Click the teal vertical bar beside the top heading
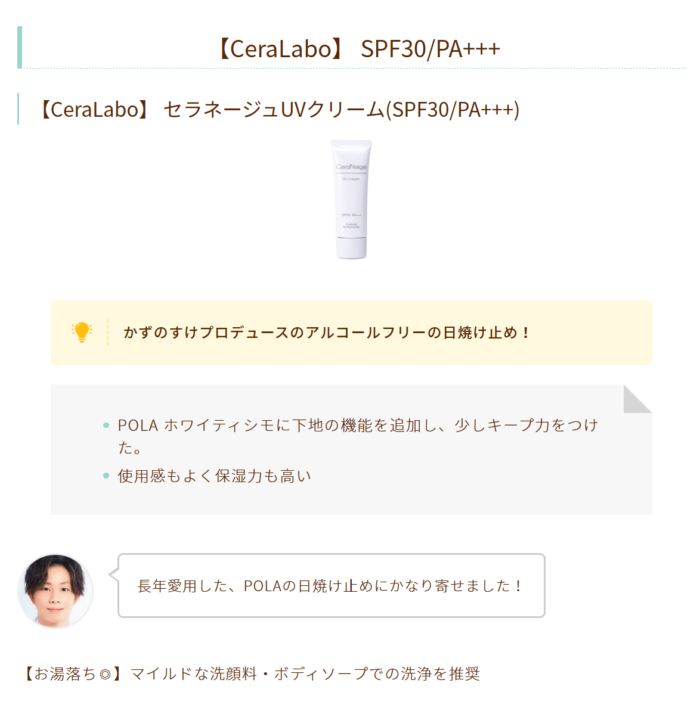This screenshot has width=700, height=708. tap(20, 48)
